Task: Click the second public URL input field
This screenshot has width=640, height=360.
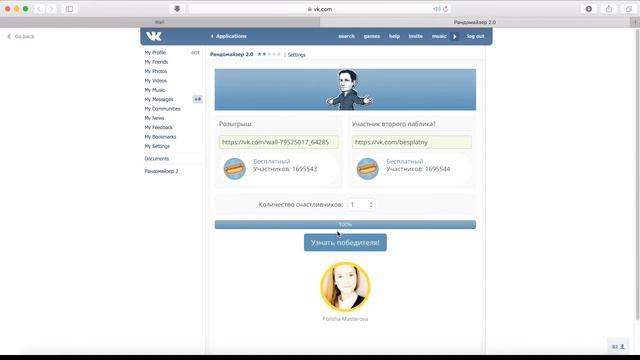Action: click(x=411, y=142)
